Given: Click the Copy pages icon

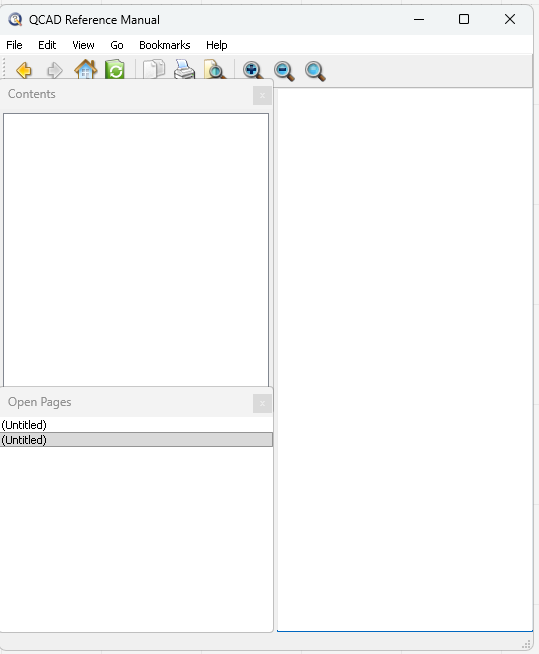Looking at the screenshot, I should 154,69.
